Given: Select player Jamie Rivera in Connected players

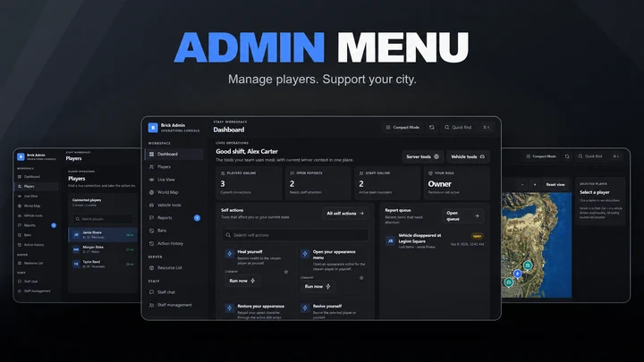Looking at the screenshot, I should 103,234.
